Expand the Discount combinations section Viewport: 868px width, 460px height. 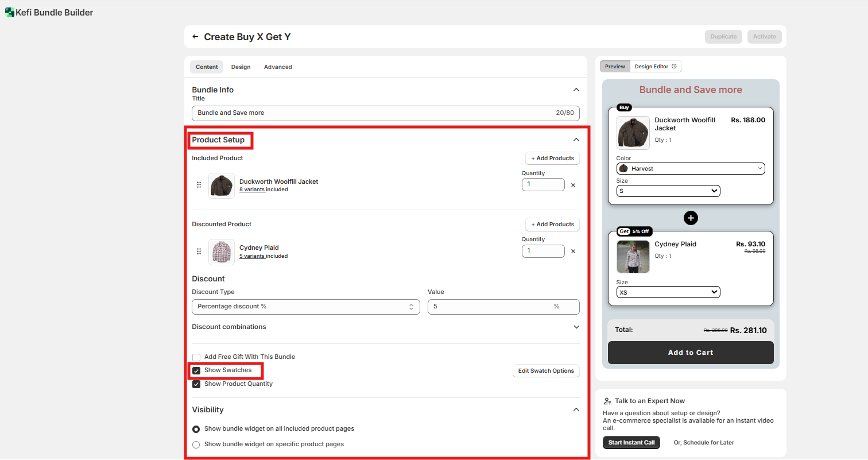click(x=576, y=327)
